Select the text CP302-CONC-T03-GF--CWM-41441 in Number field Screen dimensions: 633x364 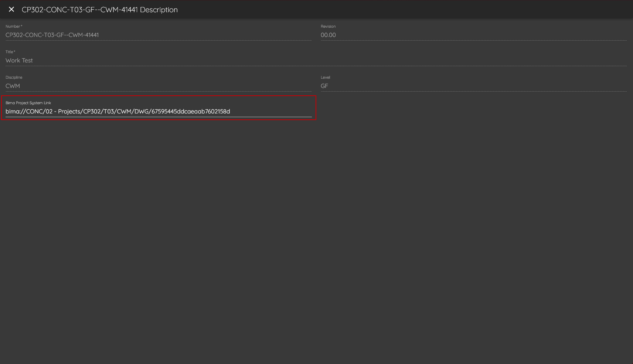[52, 35]
